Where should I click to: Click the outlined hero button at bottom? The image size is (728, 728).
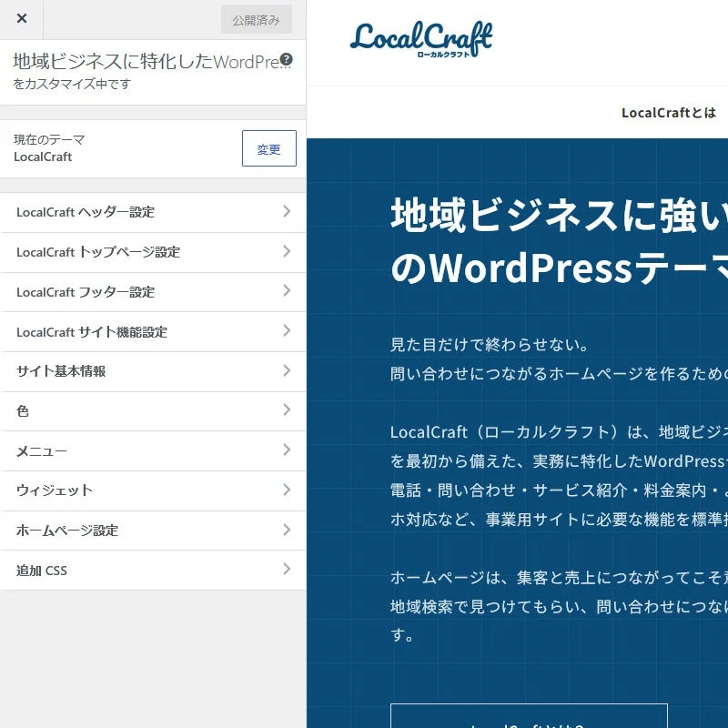click(529, 715)
